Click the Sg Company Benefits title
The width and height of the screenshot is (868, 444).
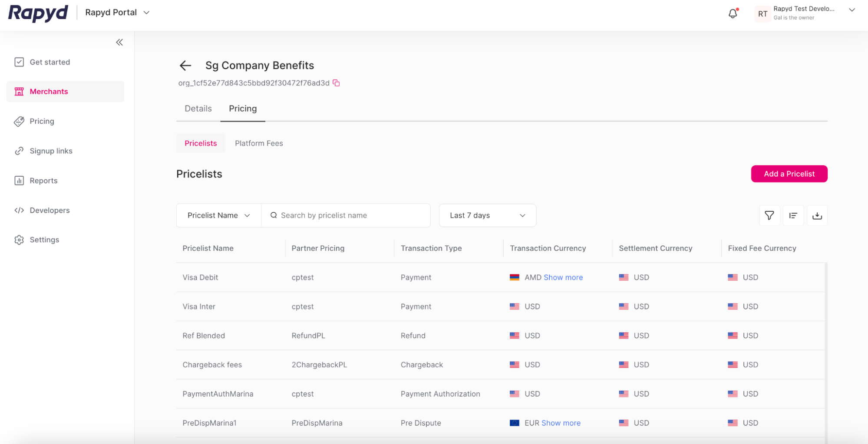coord(260,66)
